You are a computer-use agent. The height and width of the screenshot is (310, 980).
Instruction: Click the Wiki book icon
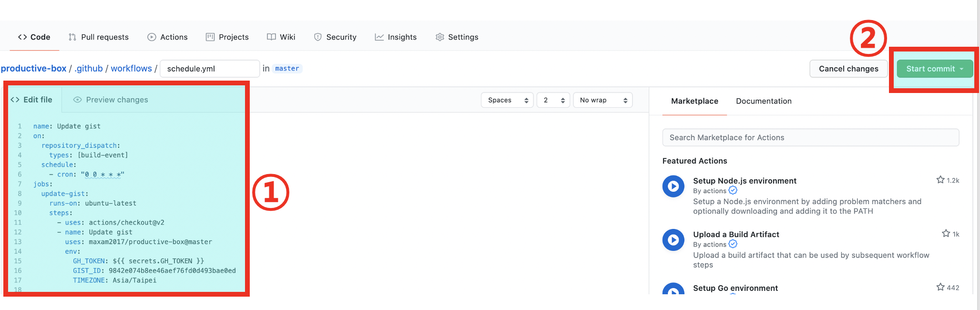[x=271, y=37]
